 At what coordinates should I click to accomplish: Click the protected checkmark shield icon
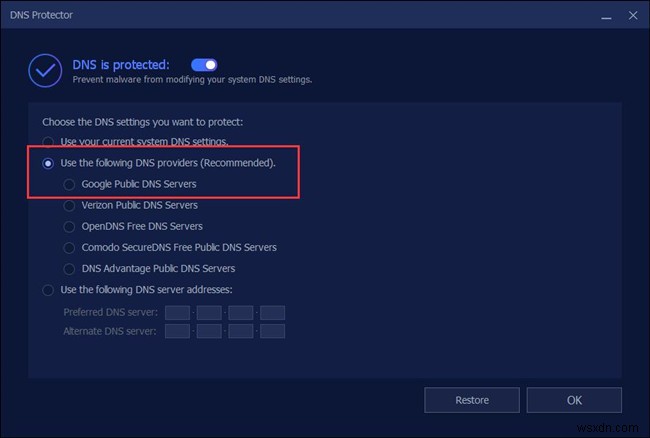(x=45, y=70)
